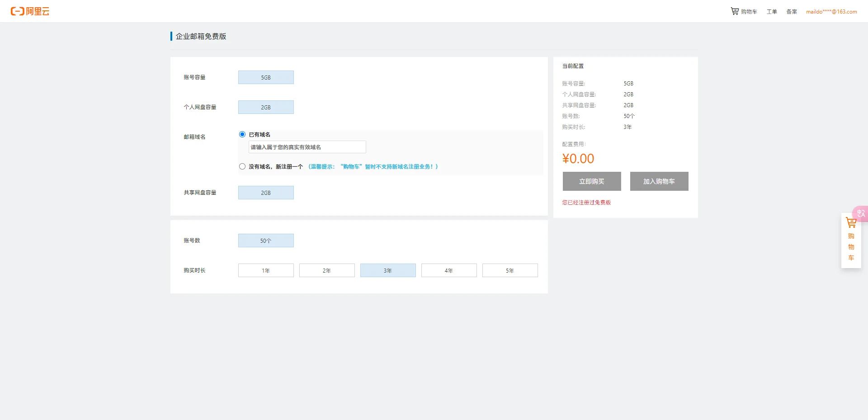The image size is (868, 420).
Task: Focus the domain name input field
Action: [307, 147]
